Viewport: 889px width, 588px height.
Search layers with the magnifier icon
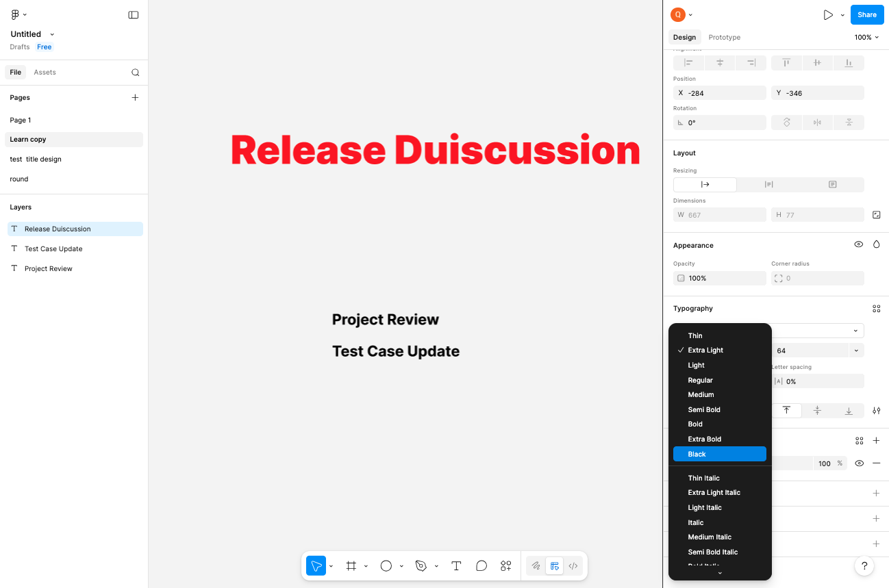point(136,73)
